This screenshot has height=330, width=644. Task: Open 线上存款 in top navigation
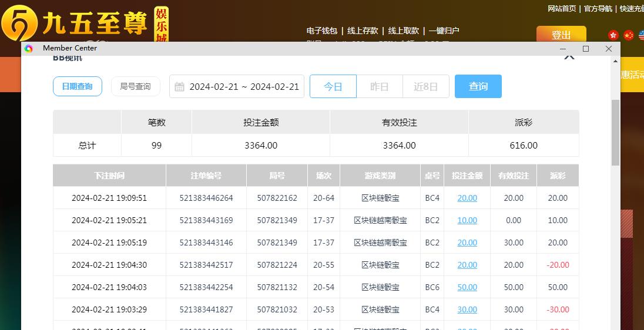[363, 31]
